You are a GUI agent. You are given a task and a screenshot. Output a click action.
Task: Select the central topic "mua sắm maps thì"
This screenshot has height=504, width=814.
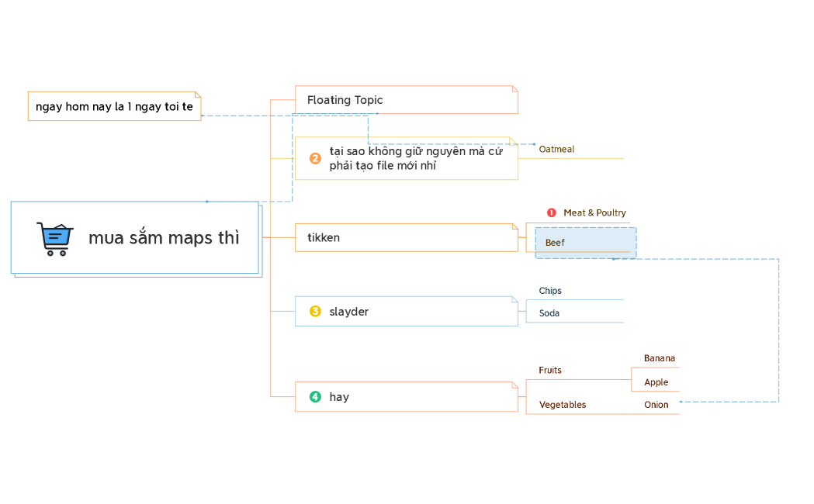164,238
